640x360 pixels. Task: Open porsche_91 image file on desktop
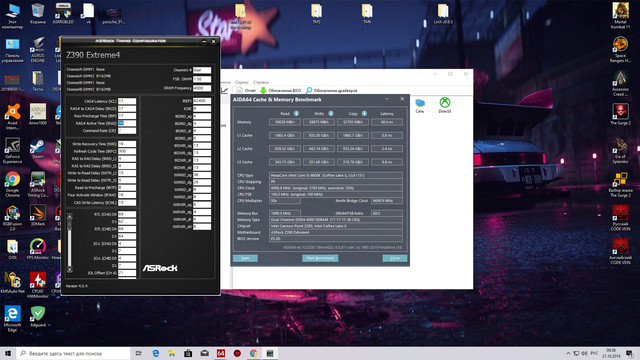[113, 16]
